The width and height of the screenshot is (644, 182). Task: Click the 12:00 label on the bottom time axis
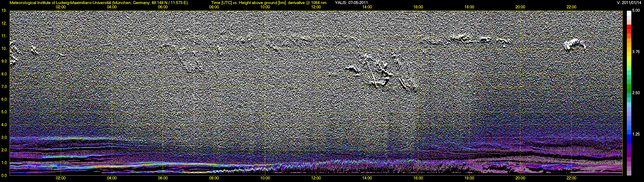tap(316, 178)
